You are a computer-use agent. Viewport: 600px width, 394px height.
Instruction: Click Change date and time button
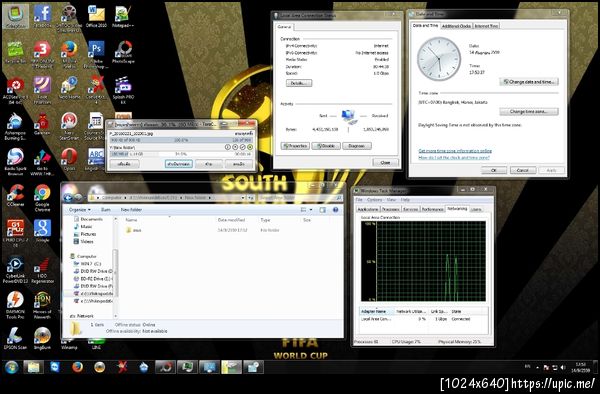point(529,82)
